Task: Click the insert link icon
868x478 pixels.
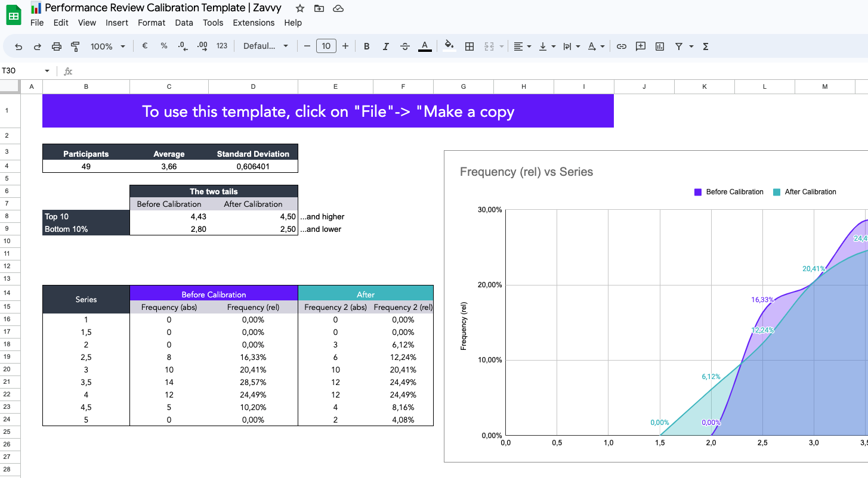Action: click(x=622, y=46)
